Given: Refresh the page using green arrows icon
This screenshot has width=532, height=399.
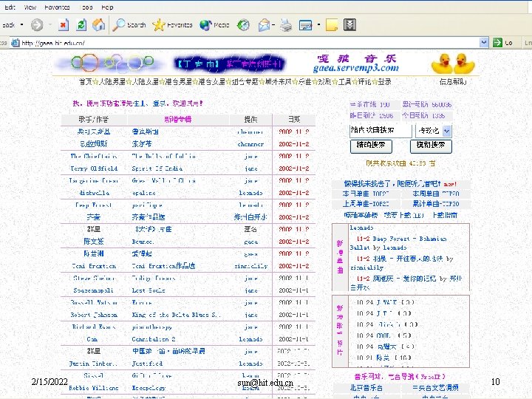Looking at the screenshot, I should pos(81,25).
